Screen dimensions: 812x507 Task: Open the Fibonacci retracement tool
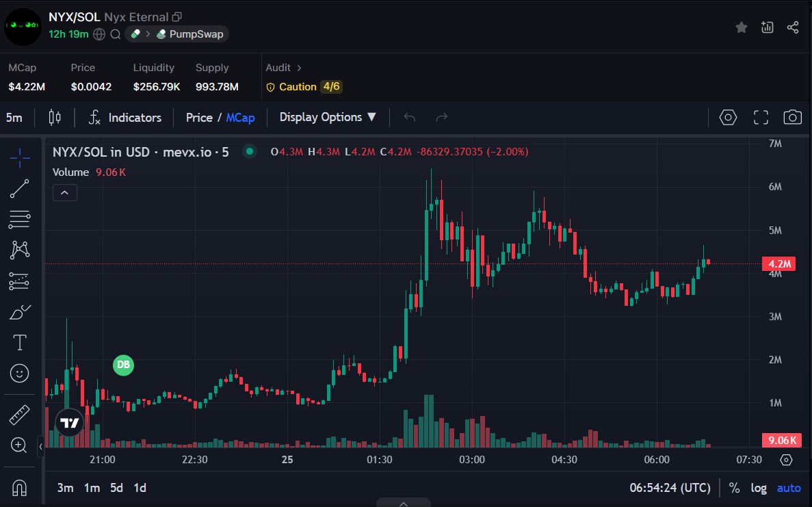point(20,220)
